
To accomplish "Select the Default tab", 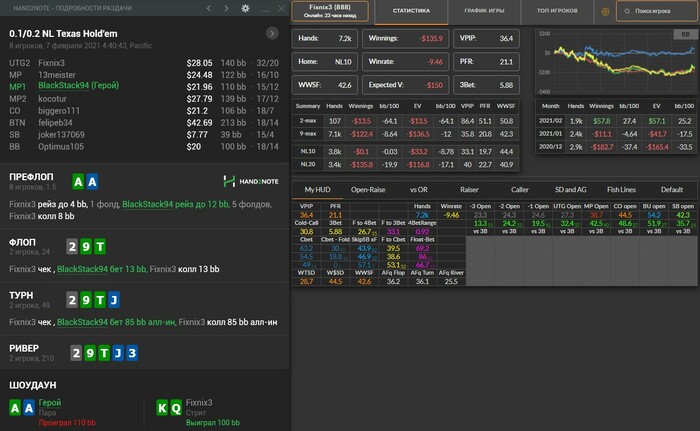I will coord(672,190).
